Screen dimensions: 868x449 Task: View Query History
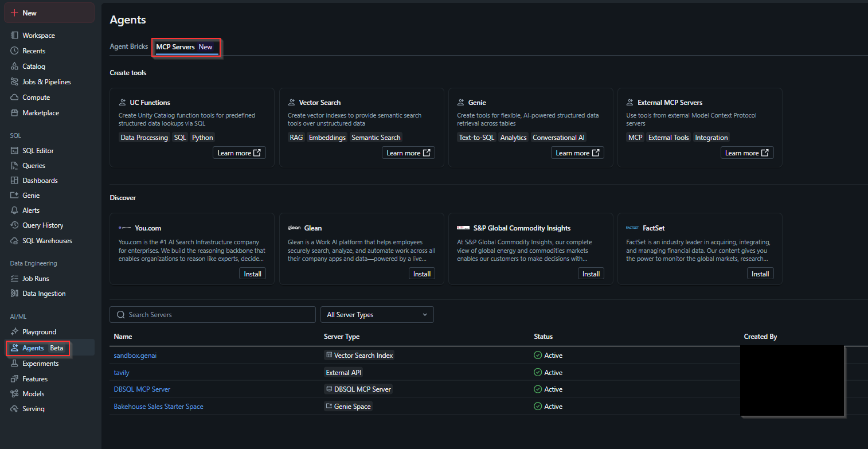click(42, 225)
